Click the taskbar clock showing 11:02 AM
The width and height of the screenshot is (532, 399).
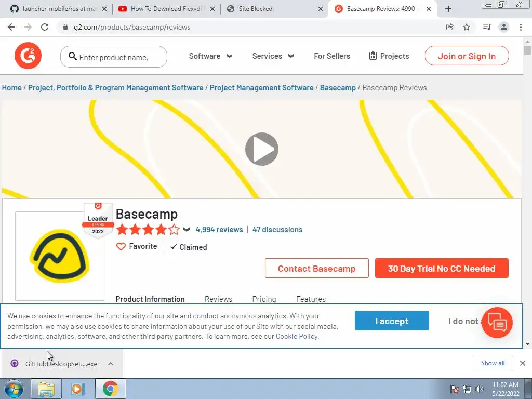[x=506, y=389]
